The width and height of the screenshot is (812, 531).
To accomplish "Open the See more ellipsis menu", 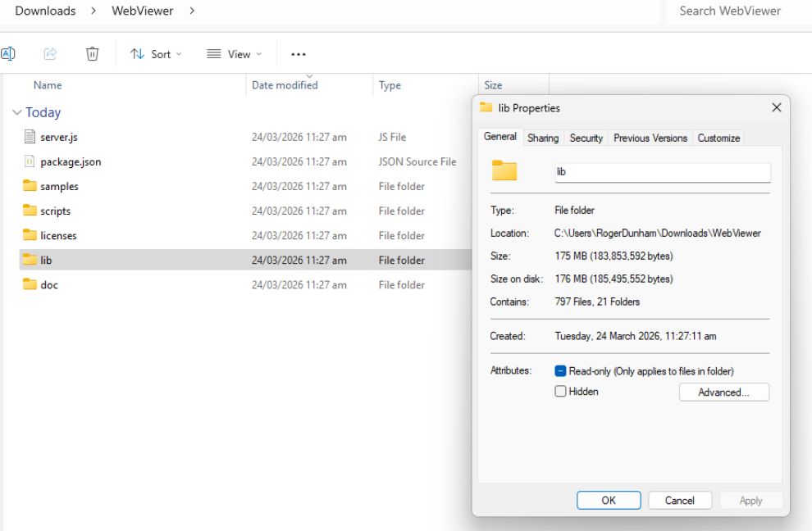I will (299, 54).
